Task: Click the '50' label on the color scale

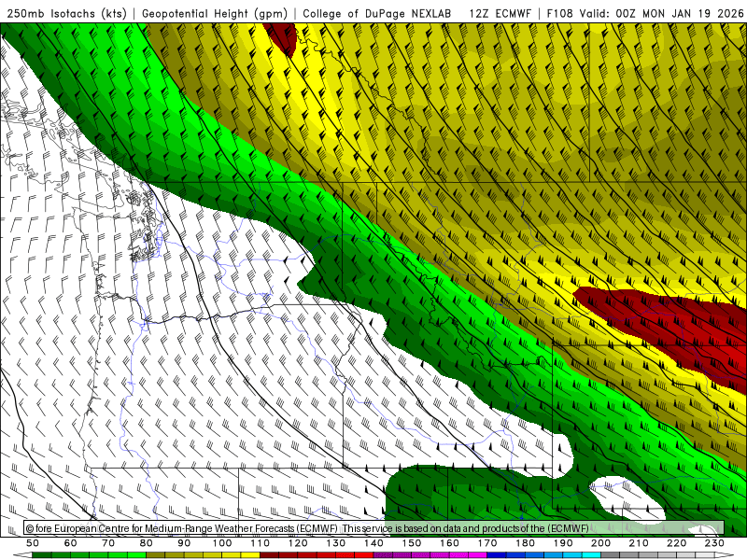Action: pyautogui.click(x=33, y=543)
